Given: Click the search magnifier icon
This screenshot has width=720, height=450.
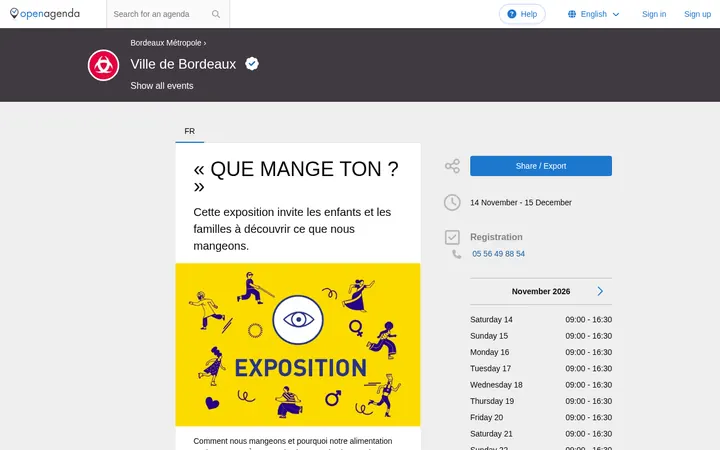Looking at the screenshot, I should pos(216,14).
